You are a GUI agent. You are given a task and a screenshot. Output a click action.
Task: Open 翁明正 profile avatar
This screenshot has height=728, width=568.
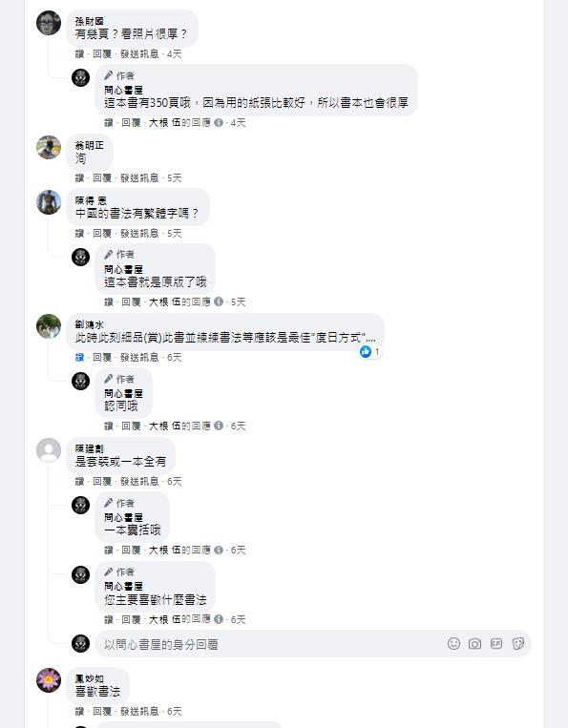tap(49, 147)
